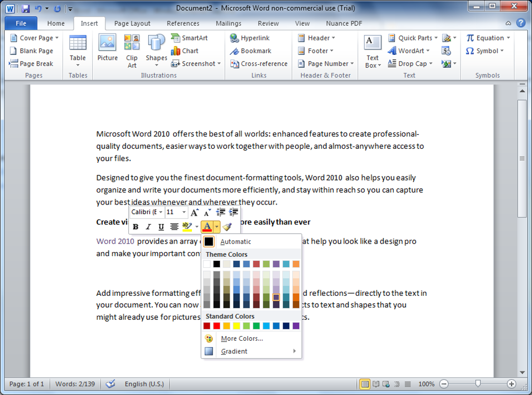532x395 pixels.
Task: Toggle Italic in the mini toolbar
Action: point(148,226)
